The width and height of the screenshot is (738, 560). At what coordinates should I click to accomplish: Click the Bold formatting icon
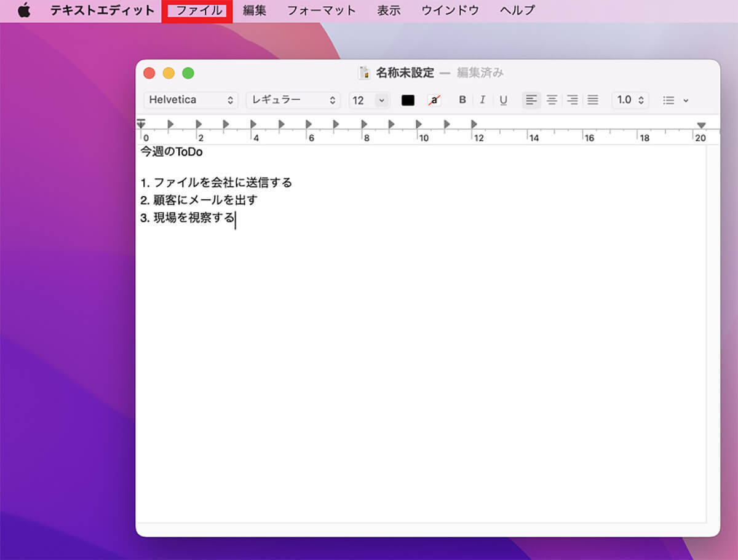462,100
